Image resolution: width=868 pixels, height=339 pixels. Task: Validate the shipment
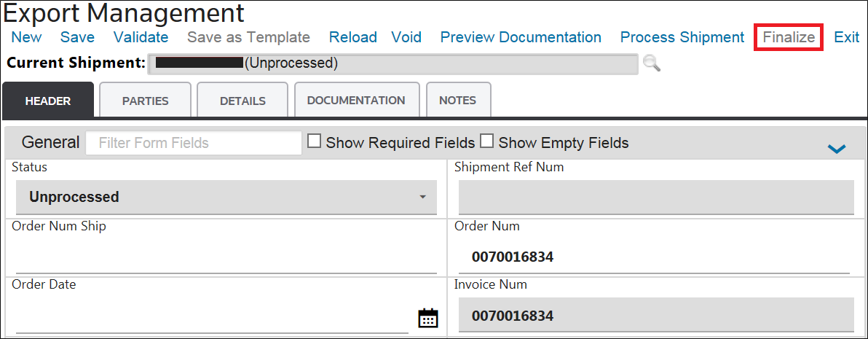pos(141,37)
